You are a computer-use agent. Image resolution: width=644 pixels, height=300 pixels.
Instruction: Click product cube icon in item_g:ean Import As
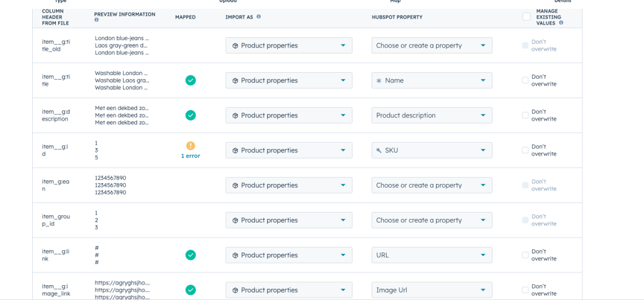[x=236, y=185]
